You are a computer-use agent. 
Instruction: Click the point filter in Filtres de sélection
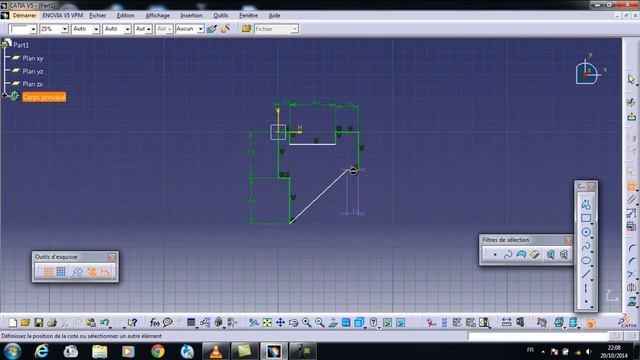coord(495,255)
